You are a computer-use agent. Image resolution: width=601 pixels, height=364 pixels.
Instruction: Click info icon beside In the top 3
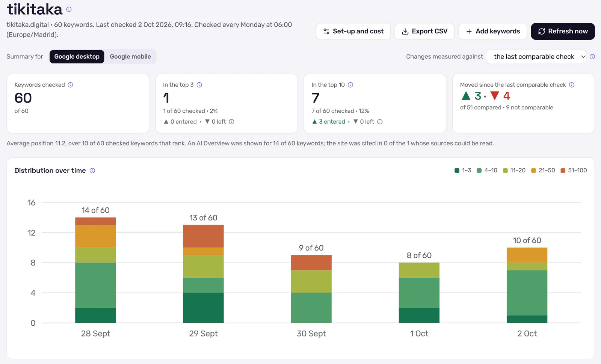click(199, 85)
